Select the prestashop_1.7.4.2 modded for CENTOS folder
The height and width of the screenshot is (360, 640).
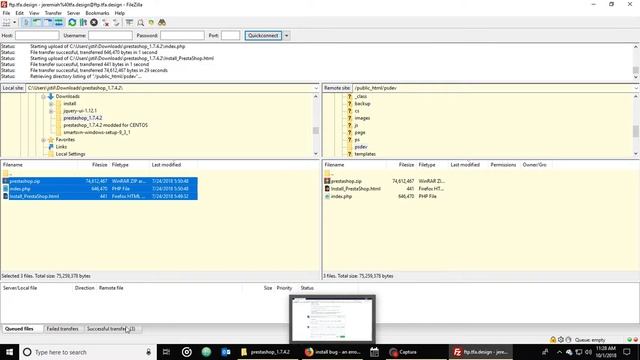[x=105, y=125]
